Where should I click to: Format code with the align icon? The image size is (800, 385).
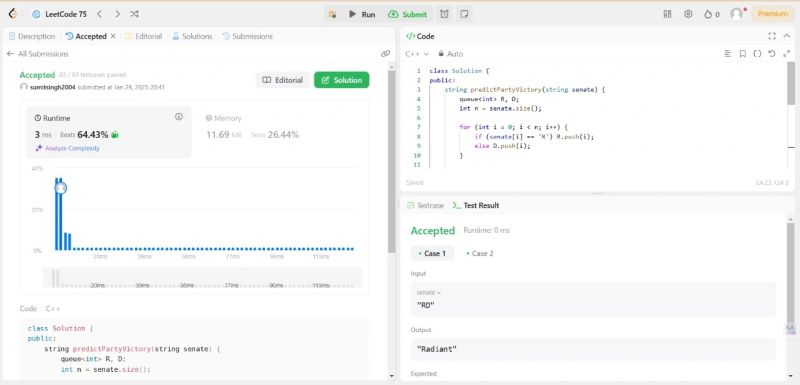tap(728, 54)
